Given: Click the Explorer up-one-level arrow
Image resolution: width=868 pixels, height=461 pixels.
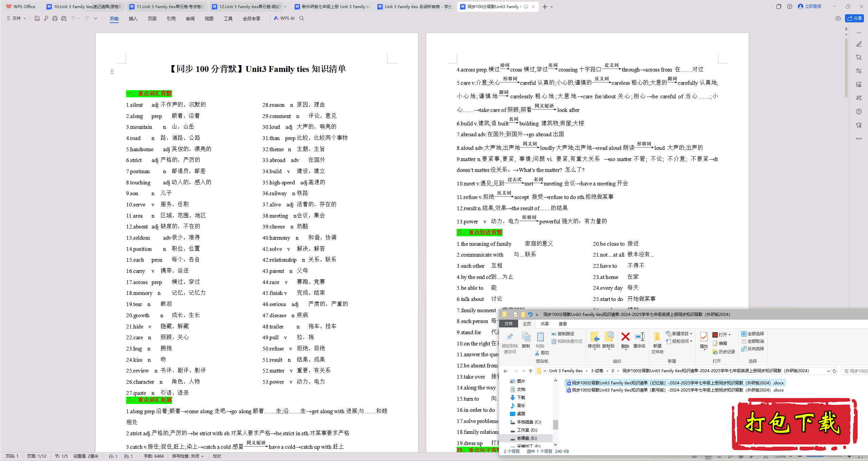Looking at the screenshot, I should tap(531, 371).
